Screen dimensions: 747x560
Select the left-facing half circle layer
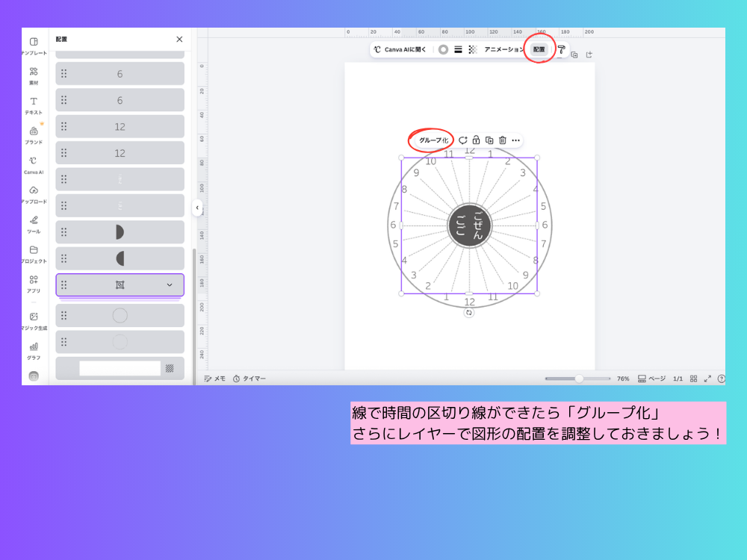pos(120,258)
